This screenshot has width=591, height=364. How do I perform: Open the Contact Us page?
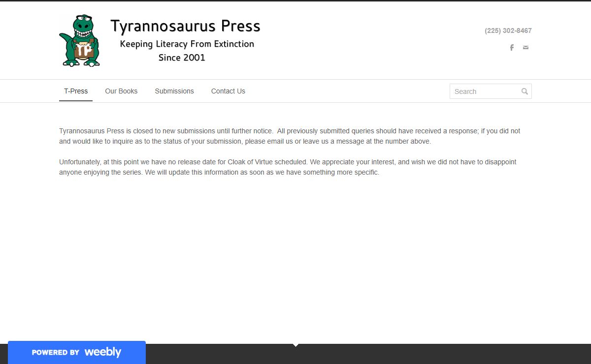(228, 91)
